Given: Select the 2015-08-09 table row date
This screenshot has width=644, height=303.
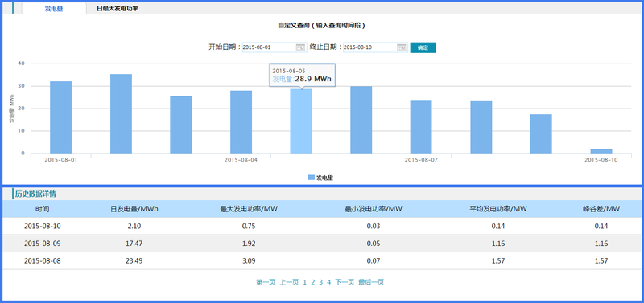Looking at the screenshot, I should pyautogui.click(x=43, y=244).
